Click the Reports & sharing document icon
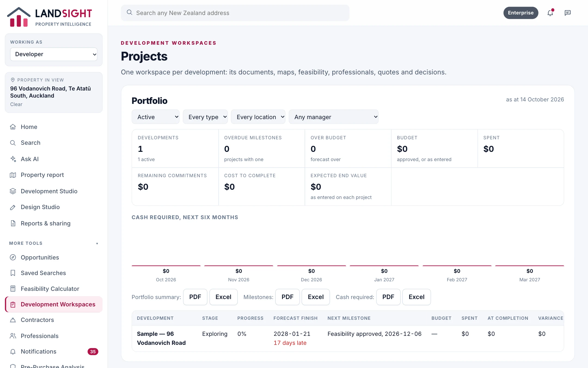Image resolution: width=588 pixels, height=368 pixels. pos(13,223)
